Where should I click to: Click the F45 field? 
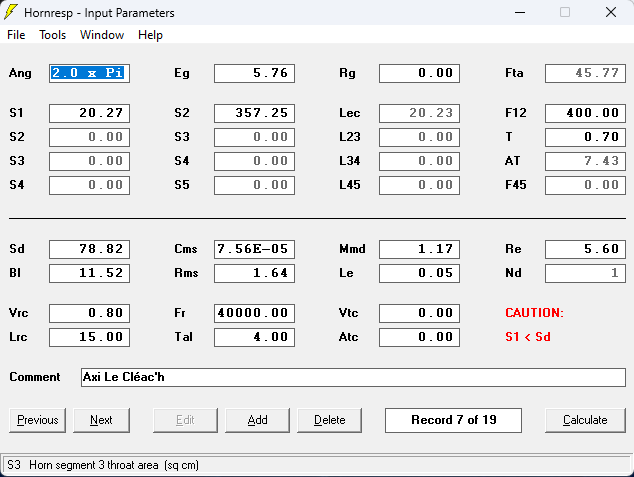(585, 185)
